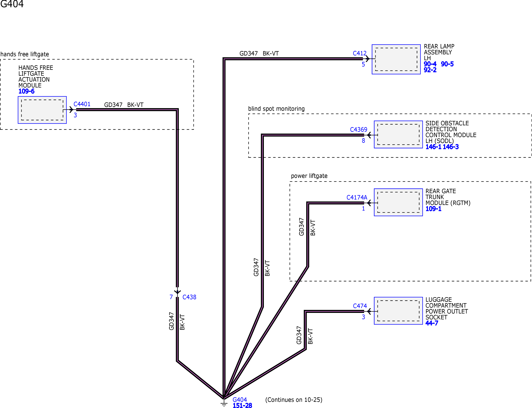Select connector label C4401

point(82,104)
